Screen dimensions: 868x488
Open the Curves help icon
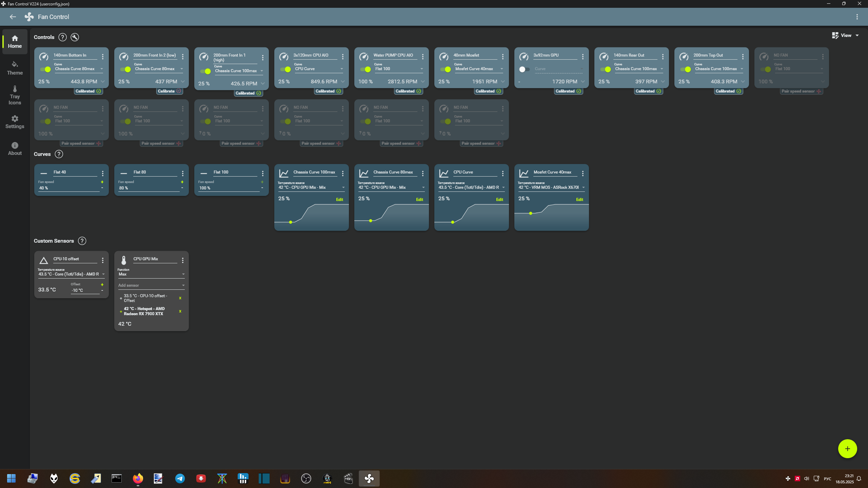pos(59,154)
